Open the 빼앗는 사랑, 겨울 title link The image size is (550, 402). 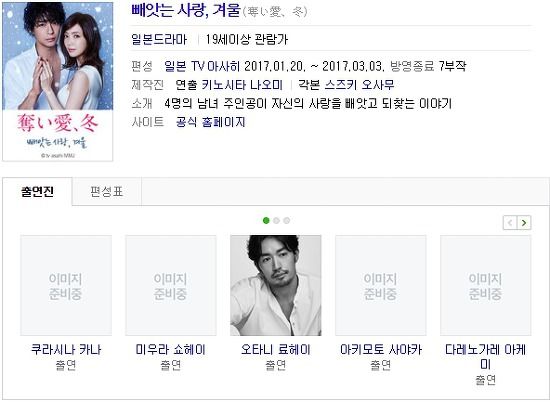tap(186, 10)
